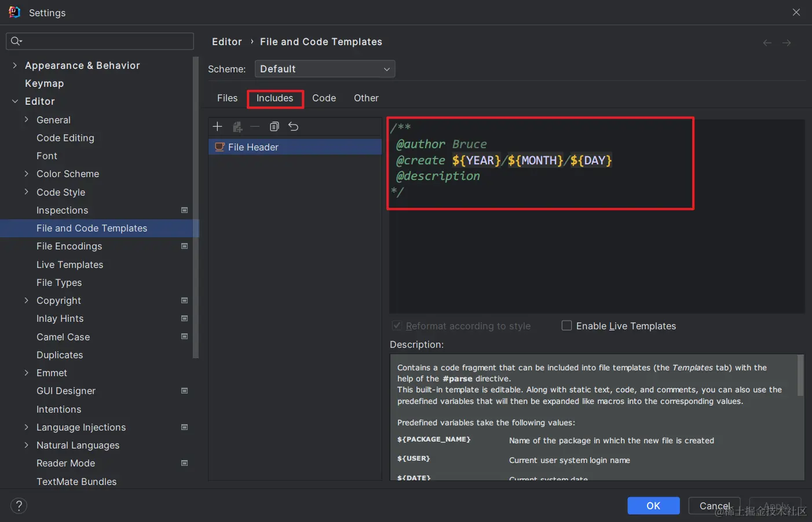Open the Scheme Default dropdown
812x522 pixels.
[x=325, y=69]
